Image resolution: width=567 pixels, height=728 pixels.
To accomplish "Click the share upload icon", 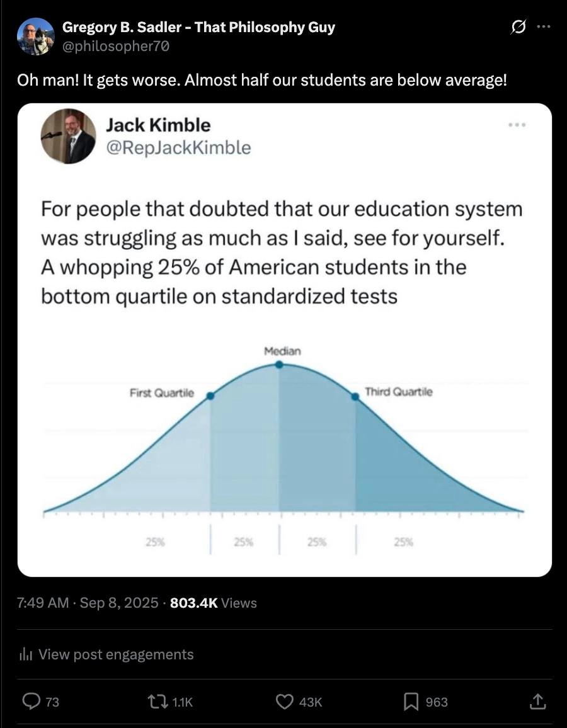I will point(537,701).
